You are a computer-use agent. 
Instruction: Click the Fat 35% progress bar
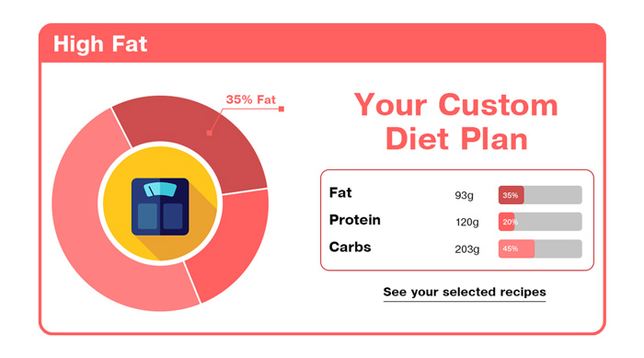pos(540,195)
